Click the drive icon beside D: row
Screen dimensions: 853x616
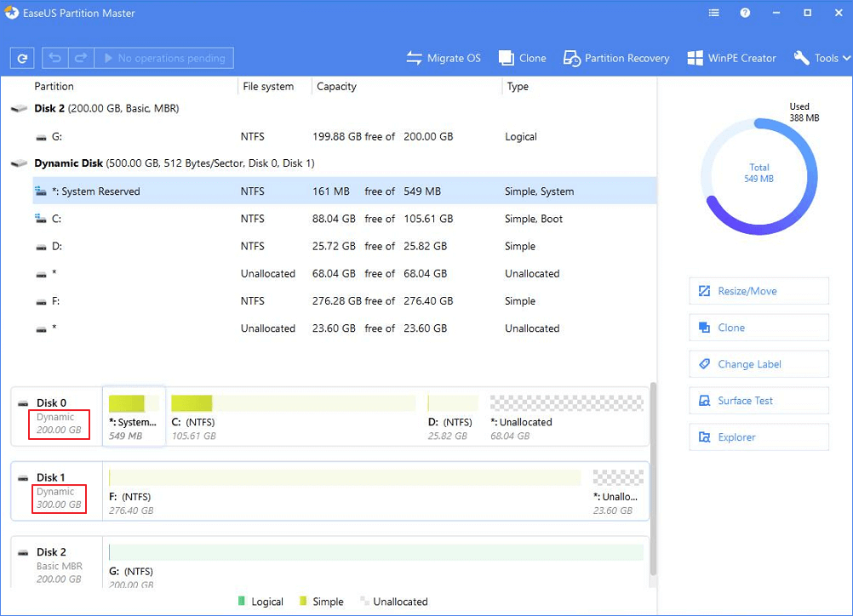pyautogui.click(x=41, y=247)
